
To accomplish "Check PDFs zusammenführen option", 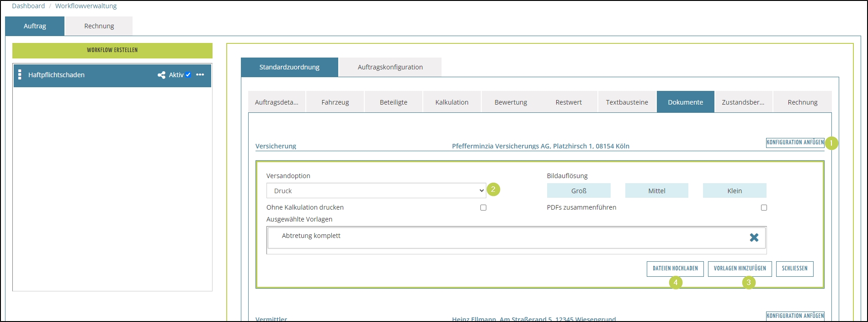I will (764, 208).
